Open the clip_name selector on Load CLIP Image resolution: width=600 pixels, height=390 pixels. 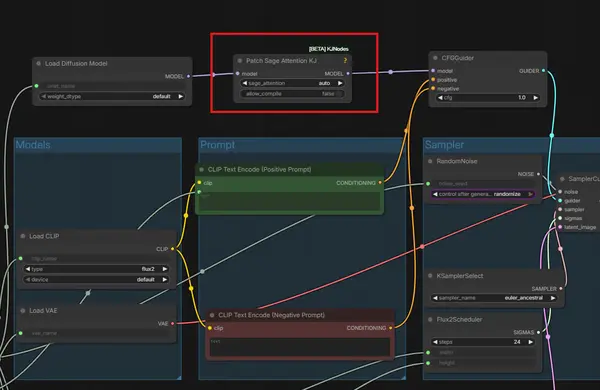96,259
